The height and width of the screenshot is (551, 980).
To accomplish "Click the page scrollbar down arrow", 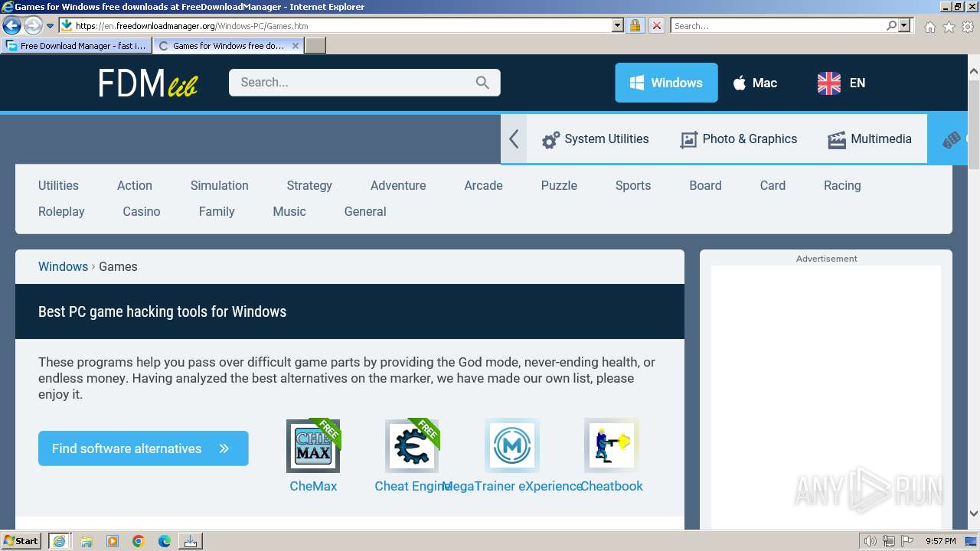I will click(973, 514).
